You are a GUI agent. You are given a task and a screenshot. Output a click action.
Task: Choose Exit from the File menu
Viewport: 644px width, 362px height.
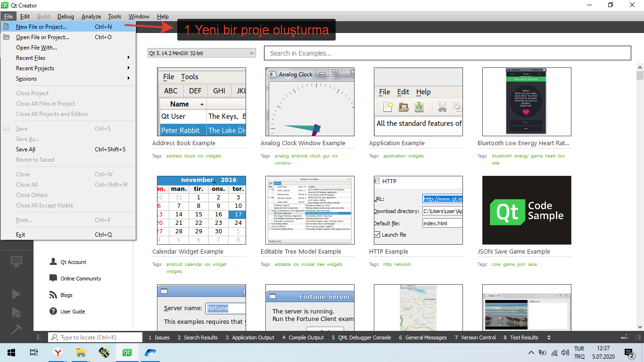[x=21, y=235]
